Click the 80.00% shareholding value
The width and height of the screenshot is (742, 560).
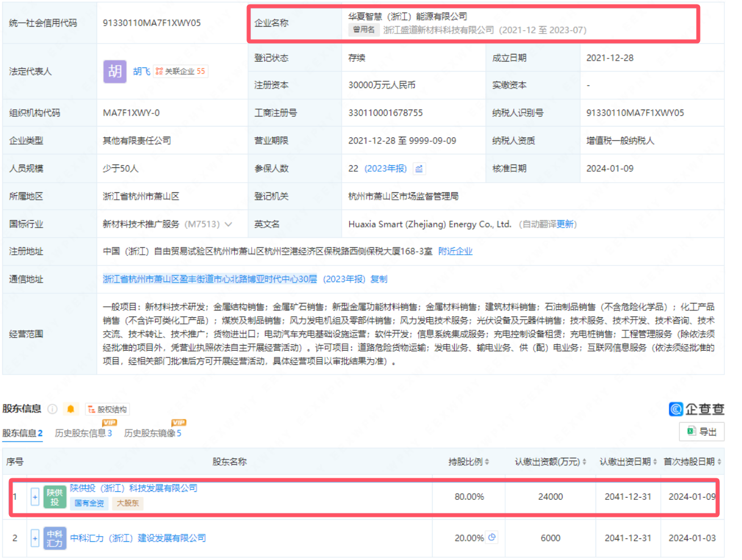tap(469, 496)
